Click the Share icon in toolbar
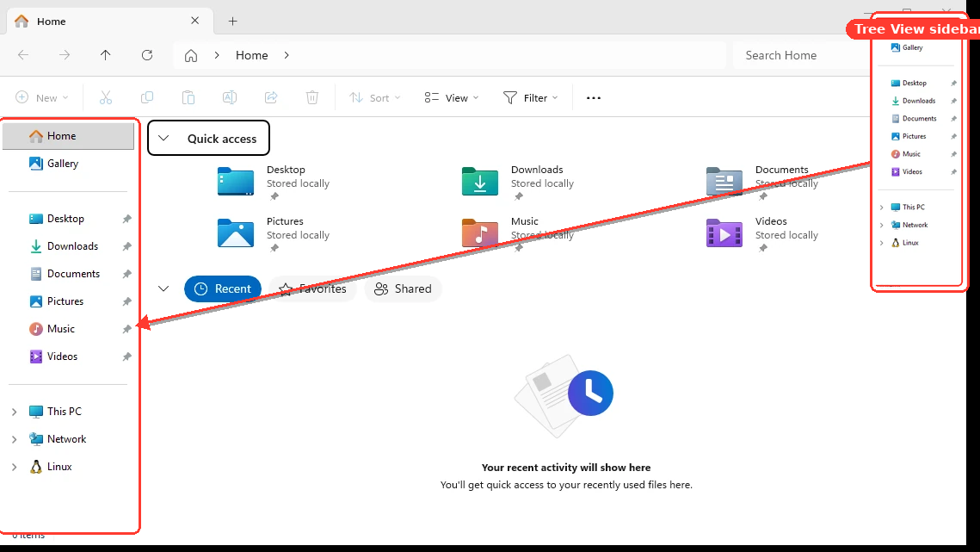This screenshot has height=552, width=980. coord(271,97)
